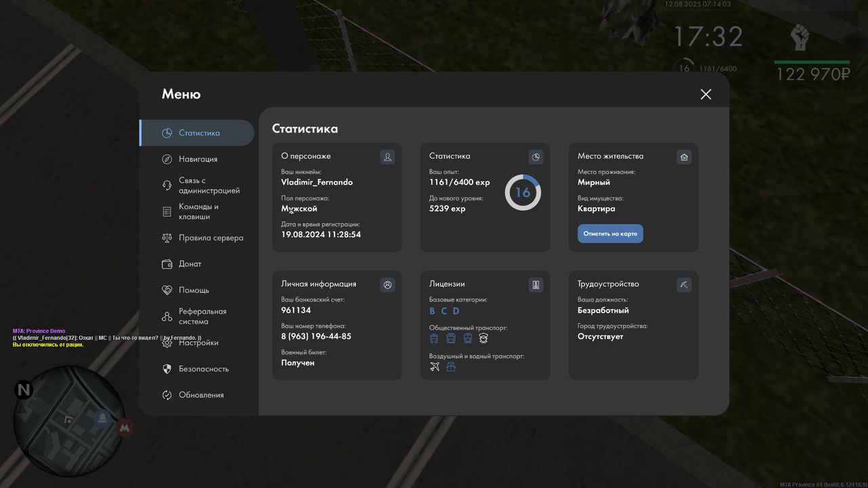Click the heart handshake icon beside Помощь
Screen dimensions: 868x488
coord(167,290)
